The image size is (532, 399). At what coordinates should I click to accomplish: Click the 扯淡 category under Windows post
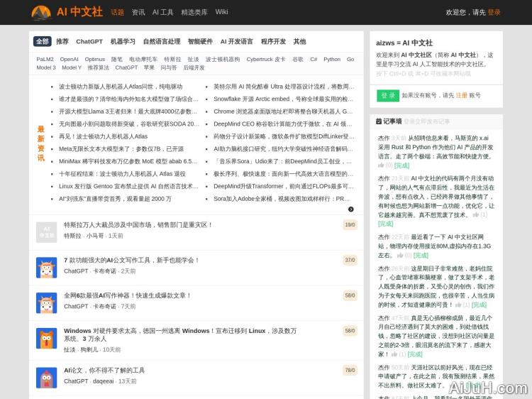click(x=70, y=349)
